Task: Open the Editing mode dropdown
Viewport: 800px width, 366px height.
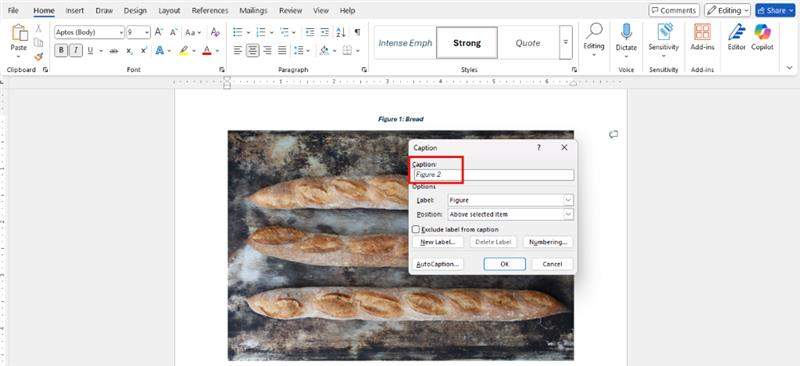Action: (x=727, y=10)
